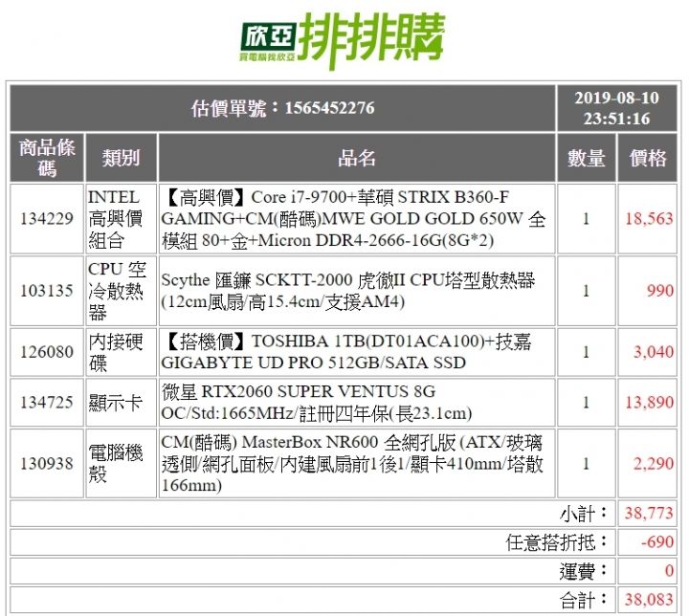Click the 商品條碼 column header

[x=47, y=158]
